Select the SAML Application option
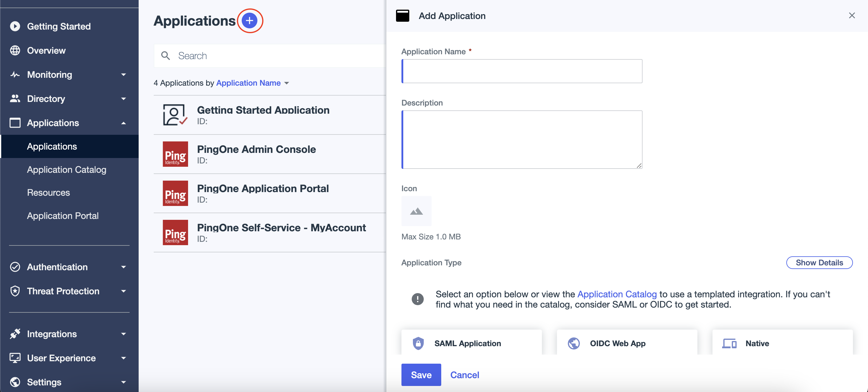This screenshot has height=392, width=868. 471,343
